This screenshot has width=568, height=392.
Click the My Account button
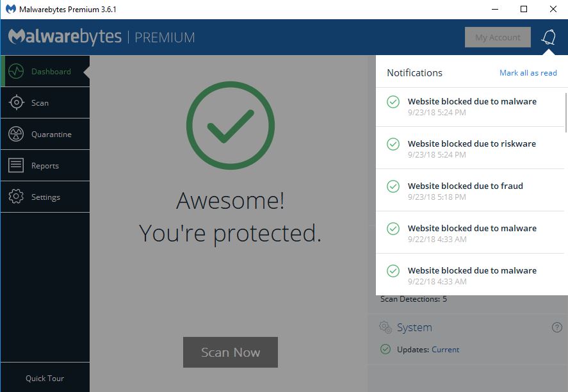498,37
